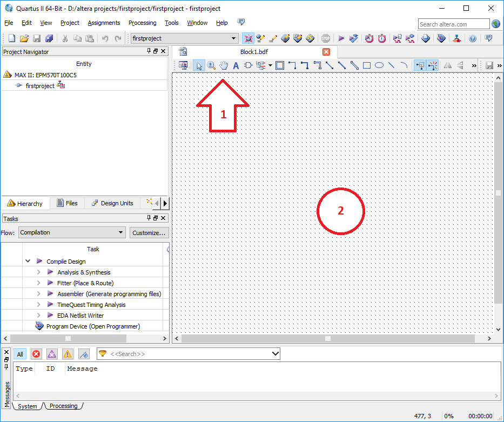Viewport: 504px width, 422px height.
Task: Select the Orthogonal Conduit tool
Action: click(317, 65)
